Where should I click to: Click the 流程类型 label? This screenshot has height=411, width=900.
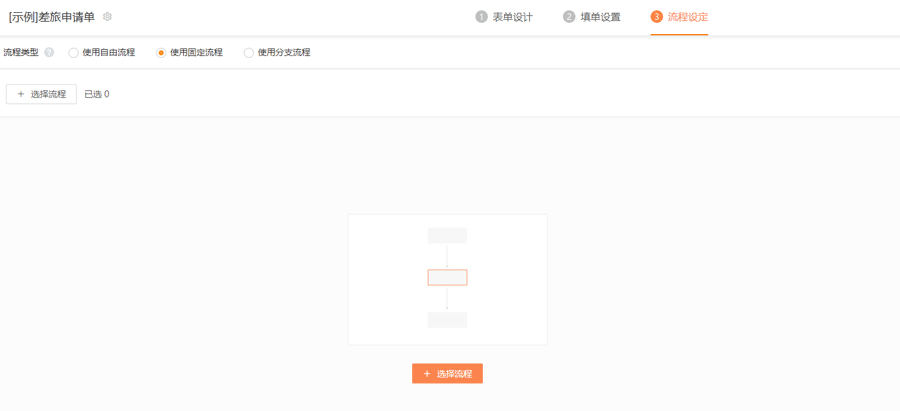point(21,52)
